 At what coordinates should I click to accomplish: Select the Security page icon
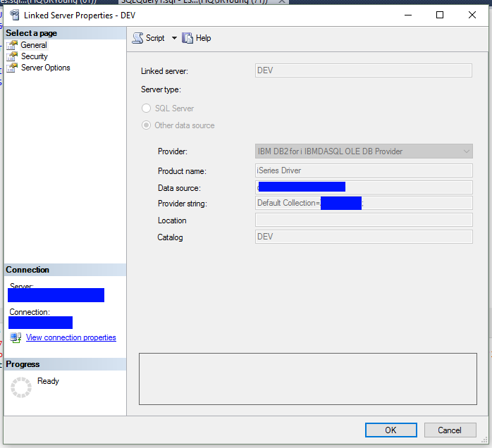point(11,56)
